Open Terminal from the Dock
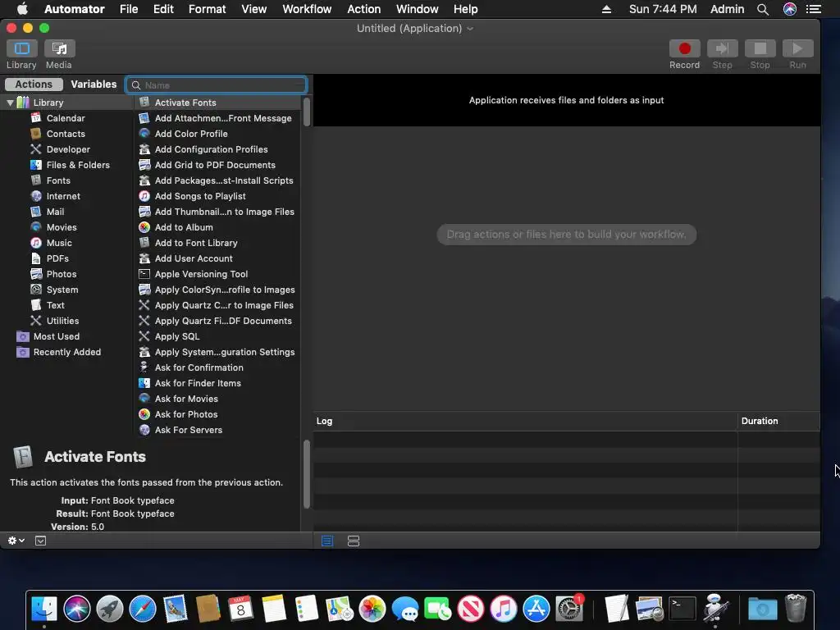Viewport: 840px width, 630px height. [682, 609]
